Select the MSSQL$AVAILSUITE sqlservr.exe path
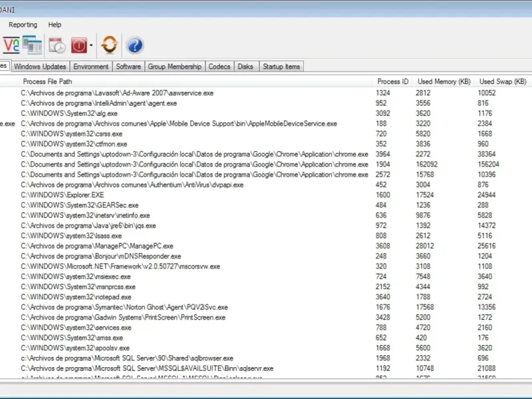Screen dimensions: 532x399 pyautogui.click(x=147, y=368)
